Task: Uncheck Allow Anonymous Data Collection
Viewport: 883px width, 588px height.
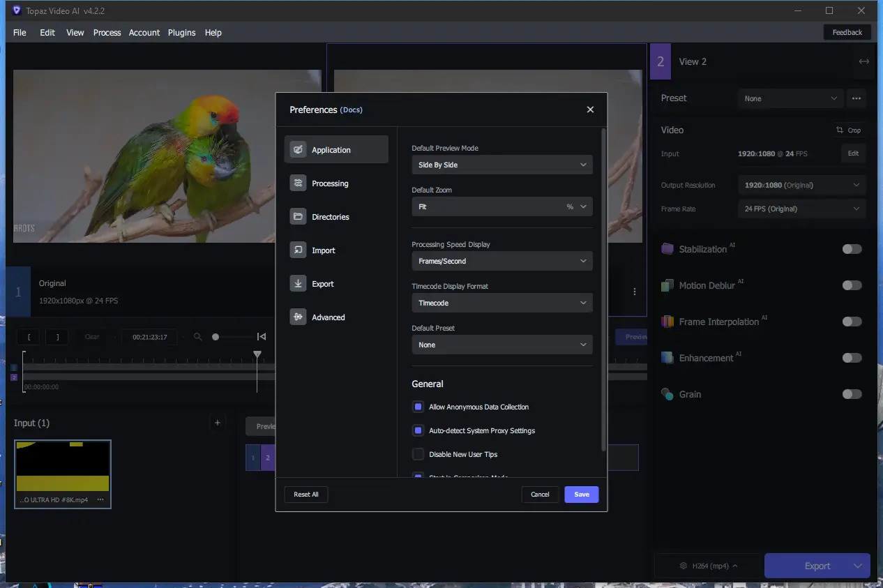Action: pos(418,407)
